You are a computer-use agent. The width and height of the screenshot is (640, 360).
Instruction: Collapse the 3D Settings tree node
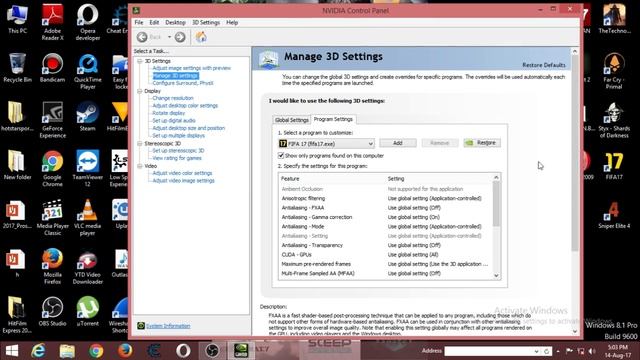point(140,61)
